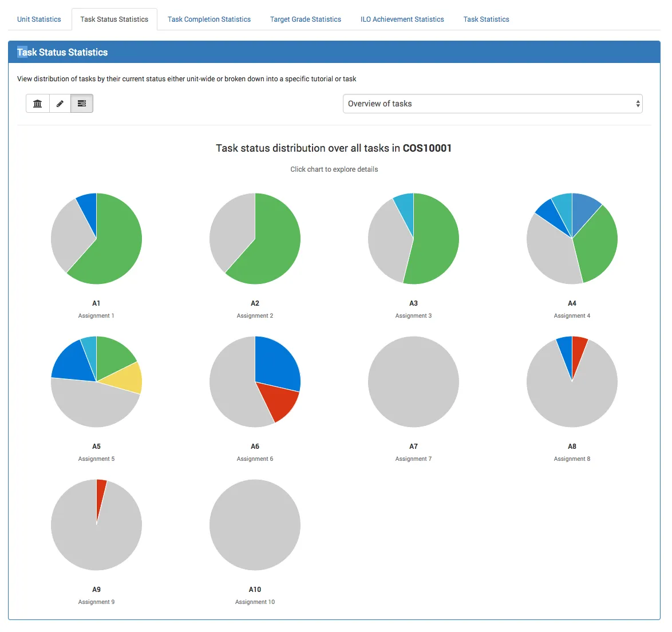Select the tutorial breakdown pencil icon
Screen dimensions: 672x632
(x=60, y=104)
